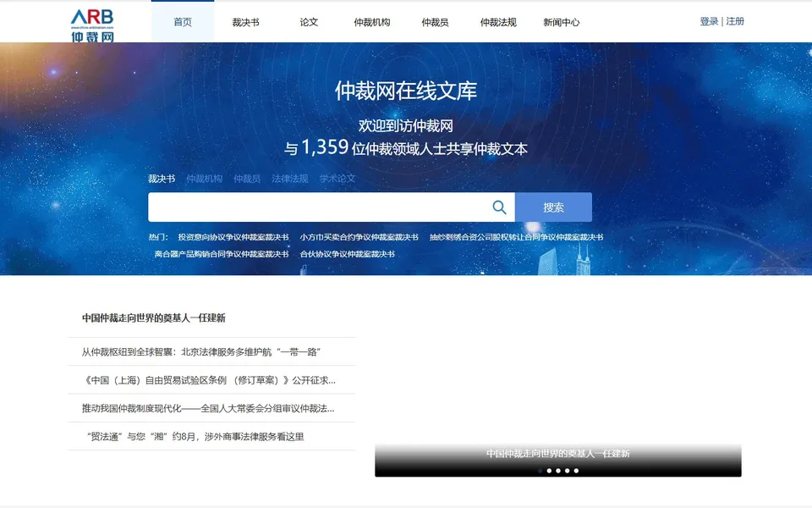Viewport: 812px width, 508px height.
Task: Select third carousel indicator dot
Action: [x=558, y=471]
